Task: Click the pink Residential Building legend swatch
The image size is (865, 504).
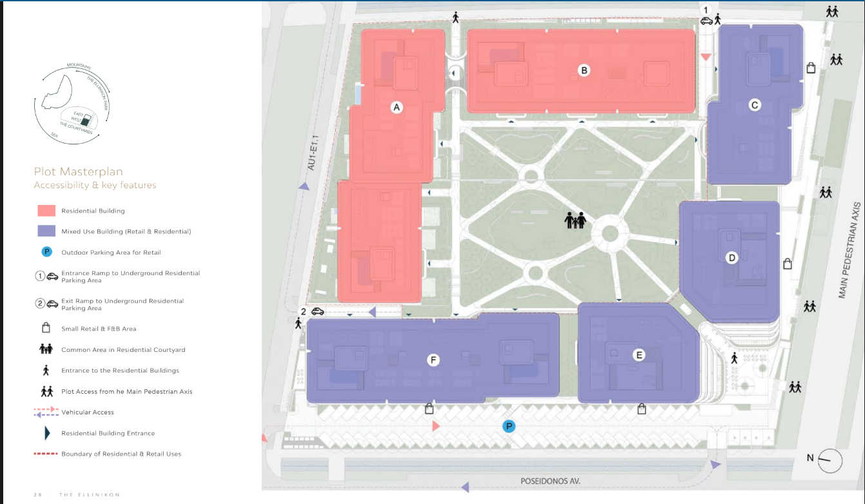Action: pyautogui.click(x=46, y=211)
